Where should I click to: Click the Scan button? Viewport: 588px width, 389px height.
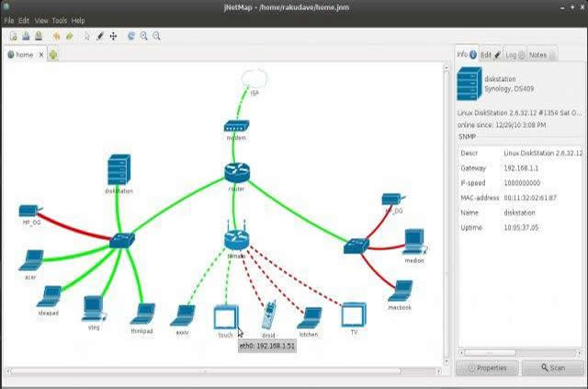pos(552,367)
